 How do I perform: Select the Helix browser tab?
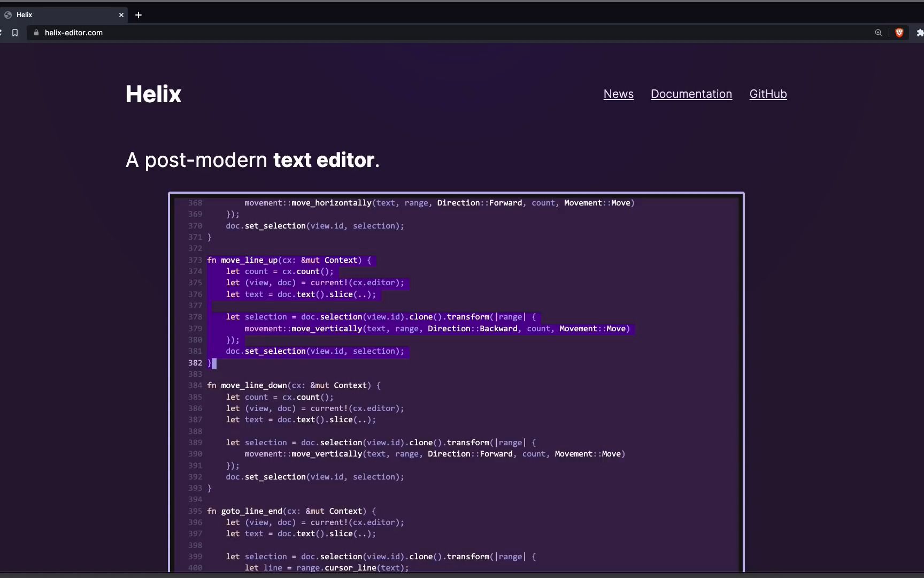(64, 15)
